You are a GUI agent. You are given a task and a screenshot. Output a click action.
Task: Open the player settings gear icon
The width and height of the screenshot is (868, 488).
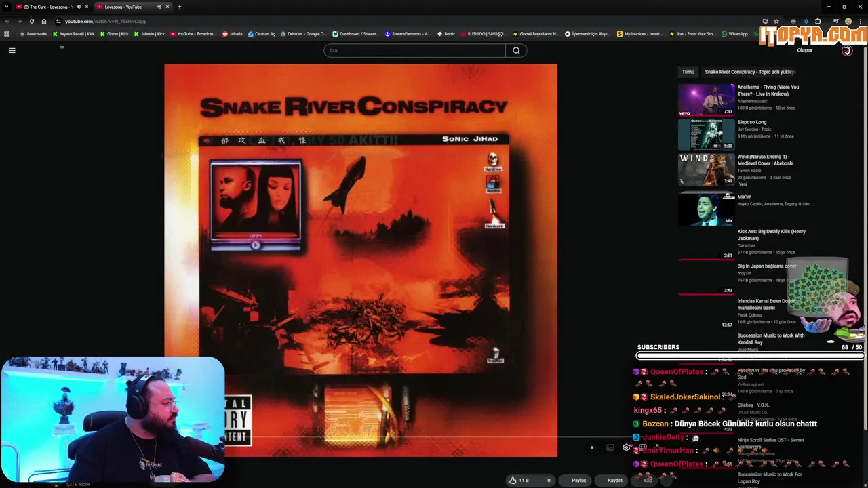click(627, 447)
